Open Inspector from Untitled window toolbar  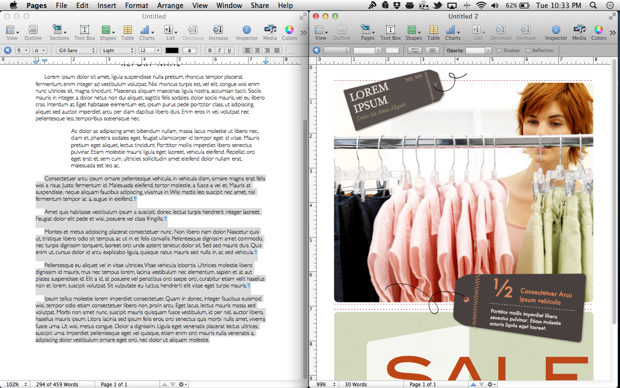coord(247,32)
